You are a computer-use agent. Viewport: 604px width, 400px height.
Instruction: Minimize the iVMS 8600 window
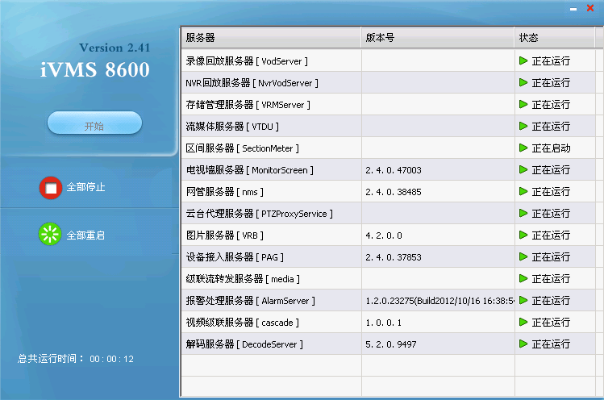tap(572, 8)
